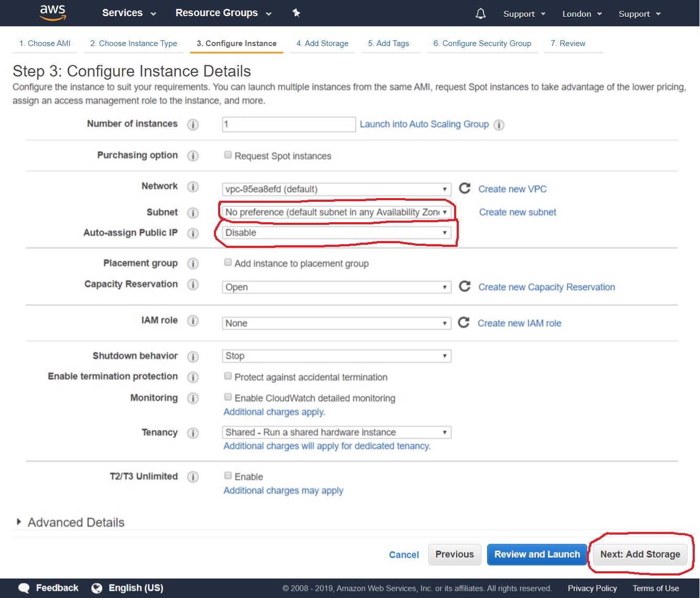Click the Create new VPC link
The height and width of the screenshot is (598, 700).
tap(512, 189)
